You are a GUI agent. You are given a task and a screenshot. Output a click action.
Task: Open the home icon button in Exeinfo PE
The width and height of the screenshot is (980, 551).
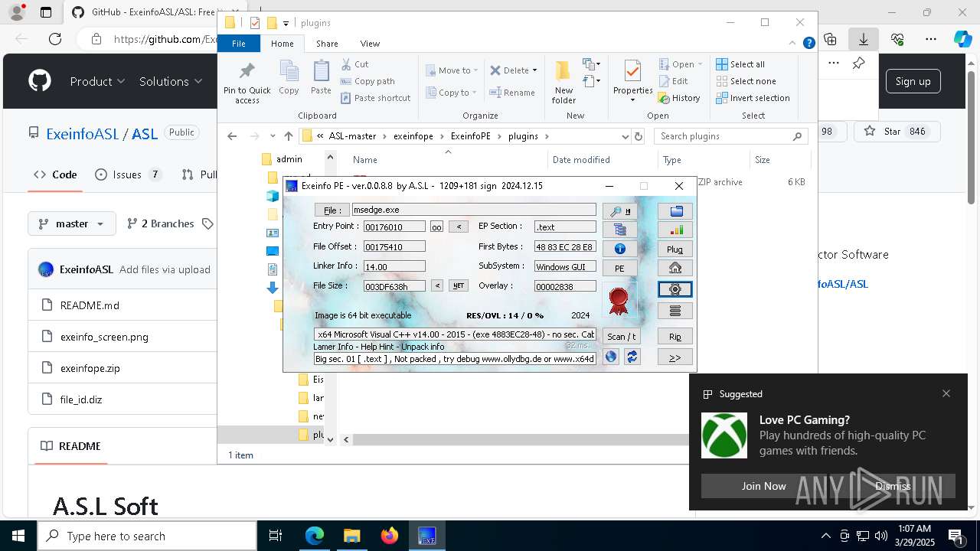pyautogui.click(x=675, y=269)
